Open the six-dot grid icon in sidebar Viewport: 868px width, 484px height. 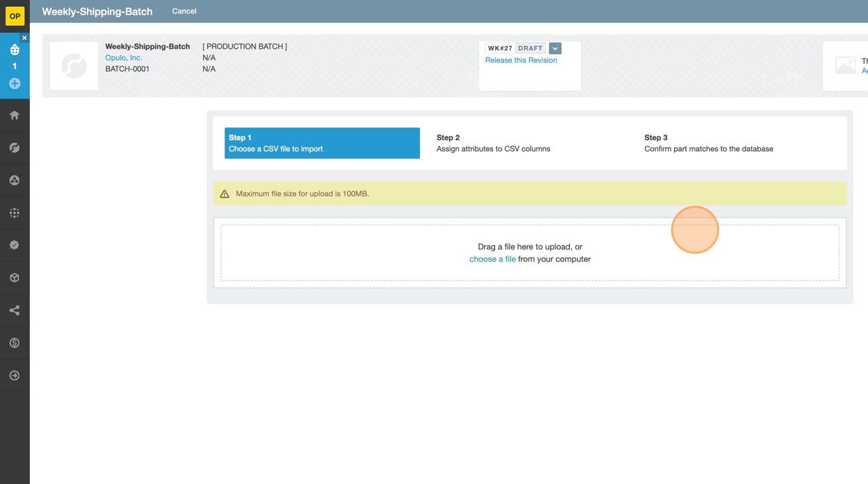tap(14, 213)
